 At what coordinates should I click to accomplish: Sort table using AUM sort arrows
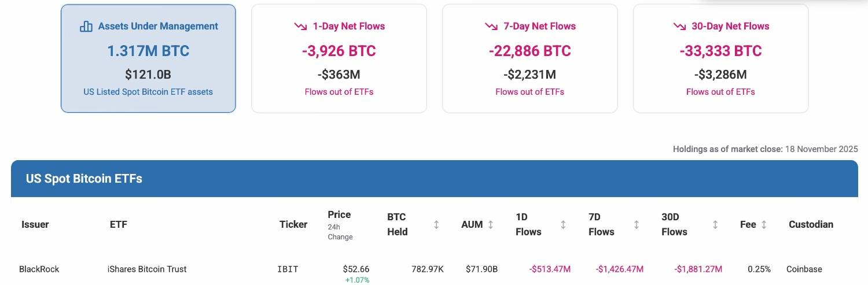pos(491,224)
